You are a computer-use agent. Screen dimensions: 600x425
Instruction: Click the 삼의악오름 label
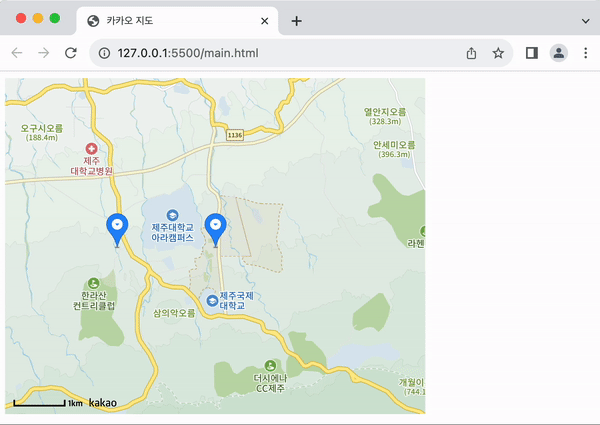pyautogui.click(x=174, y=313)
